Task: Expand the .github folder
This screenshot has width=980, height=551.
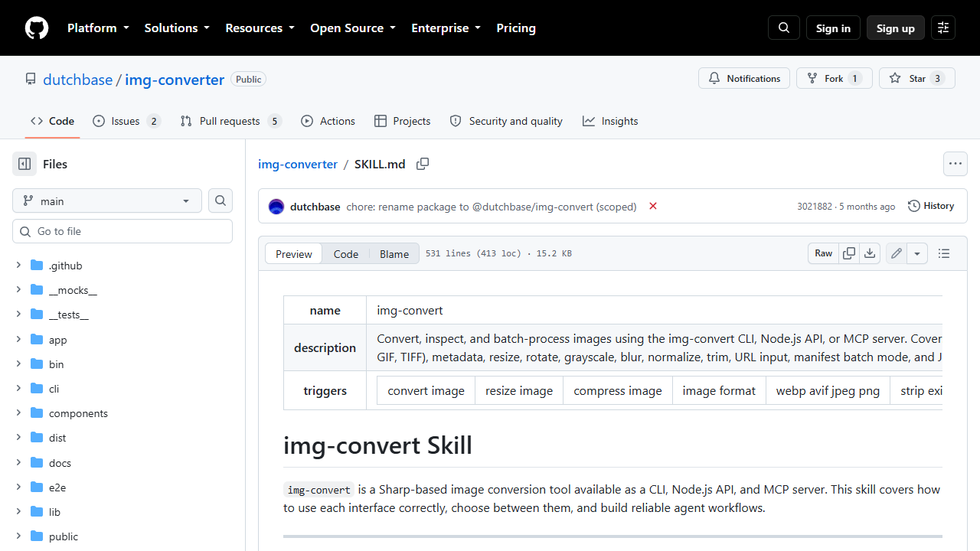Action: (x=19, y=266)
